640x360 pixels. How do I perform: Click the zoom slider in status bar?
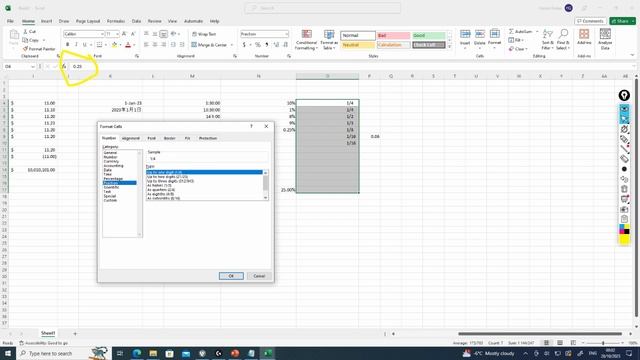[x=603, y=343]
